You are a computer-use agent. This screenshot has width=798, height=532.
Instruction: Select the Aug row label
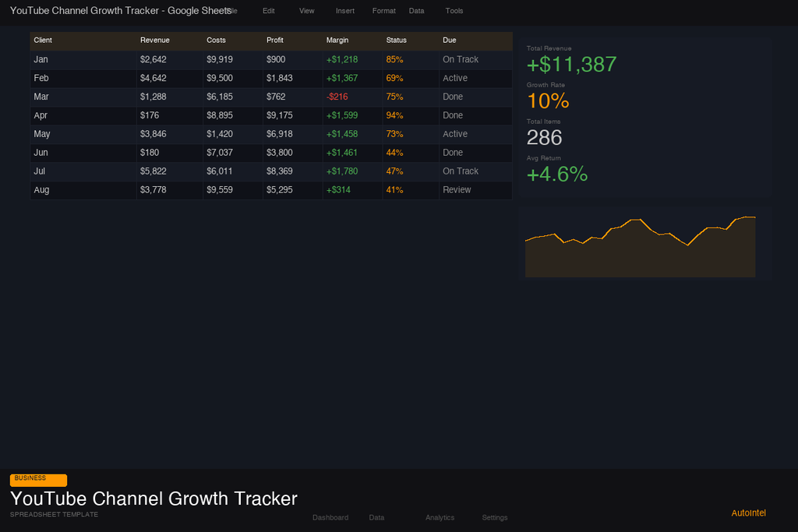[x=41, y=190]
